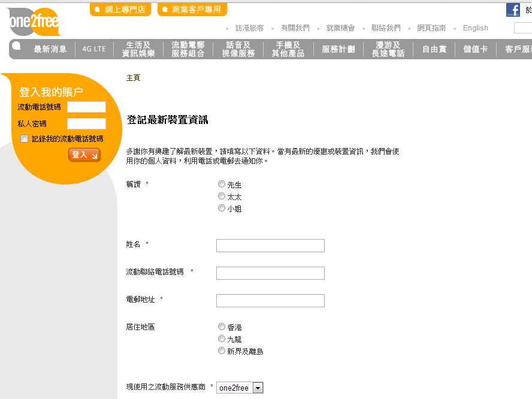Click the 主頁 breadcrumb link
This screenshot has height=399, width=532.
coord(133,78)
